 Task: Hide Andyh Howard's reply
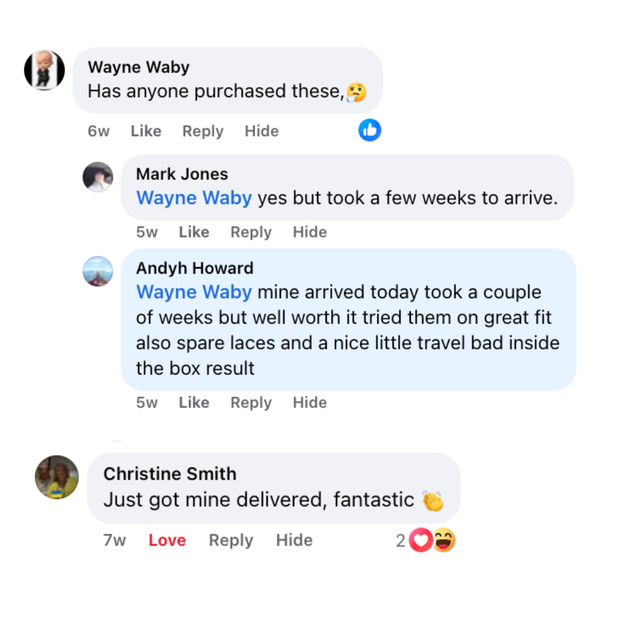[x=309, y=402]
